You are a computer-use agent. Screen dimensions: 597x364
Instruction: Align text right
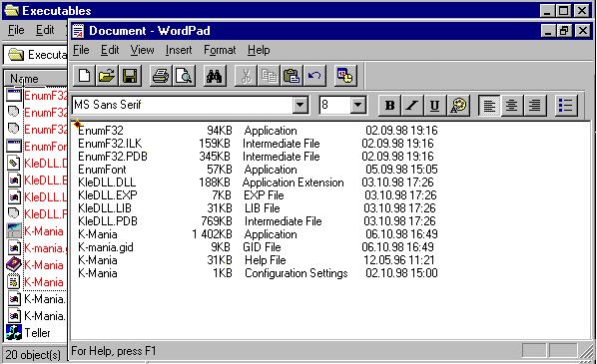[534, 105]
